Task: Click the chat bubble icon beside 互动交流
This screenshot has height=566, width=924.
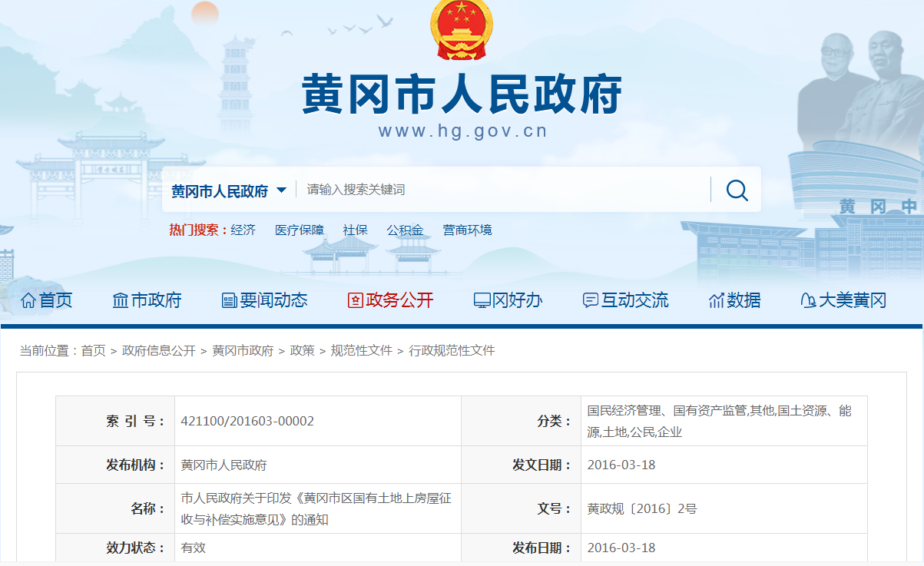Action: [x=590, y=300]
